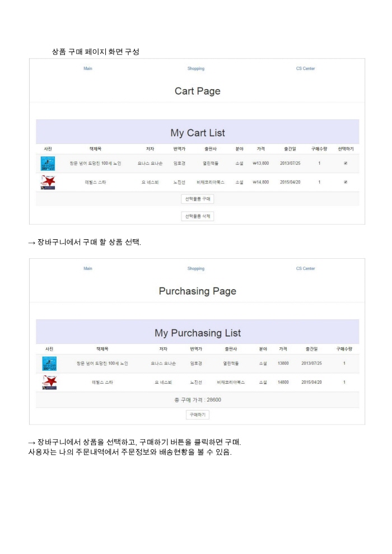Click the 선택하기 column header
392x554 pixels.
click(x=346, y=149)
